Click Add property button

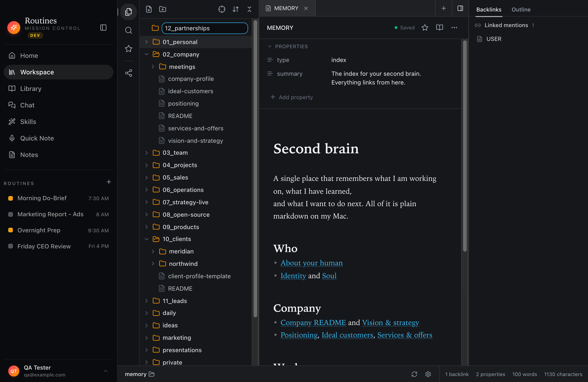click(292, 97)
